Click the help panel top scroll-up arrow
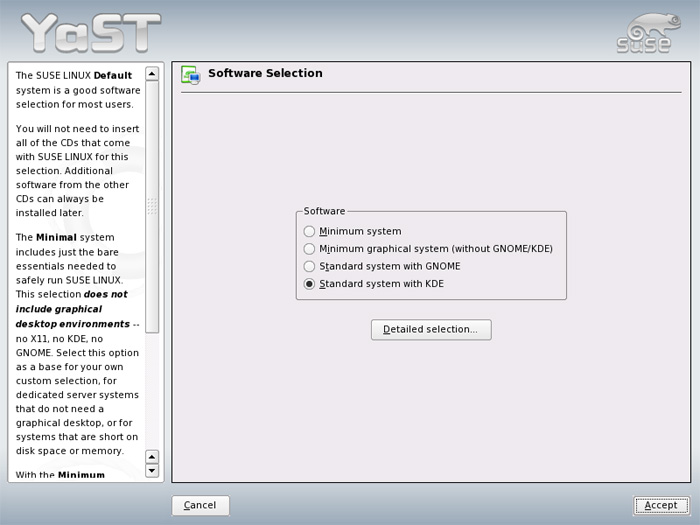 [x=152, y=74]
